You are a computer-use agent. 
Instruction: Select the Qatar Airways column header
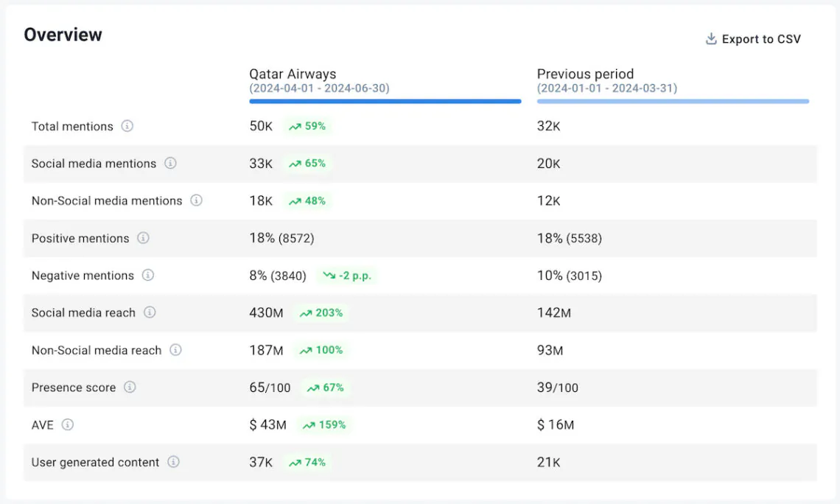293,74
